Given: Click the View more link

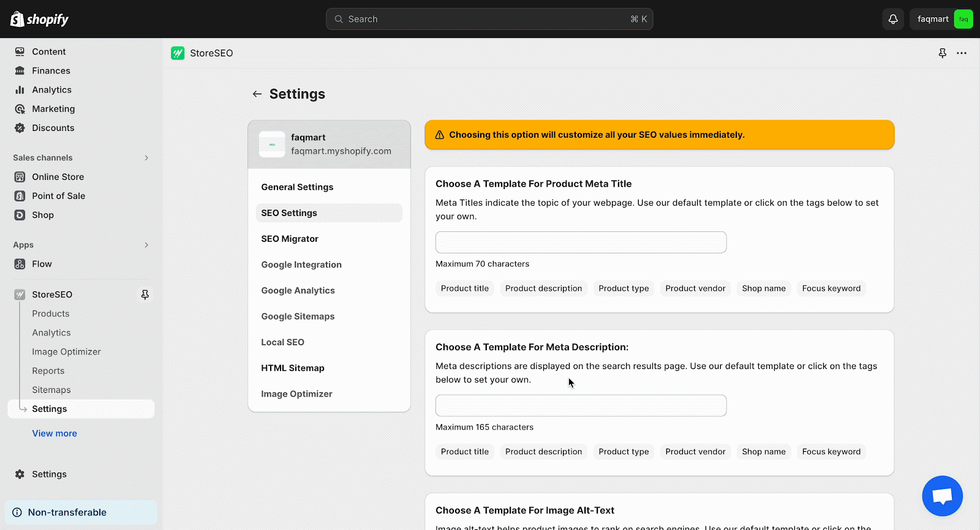Looking at the screenshot, I should (x=55, y=433).
